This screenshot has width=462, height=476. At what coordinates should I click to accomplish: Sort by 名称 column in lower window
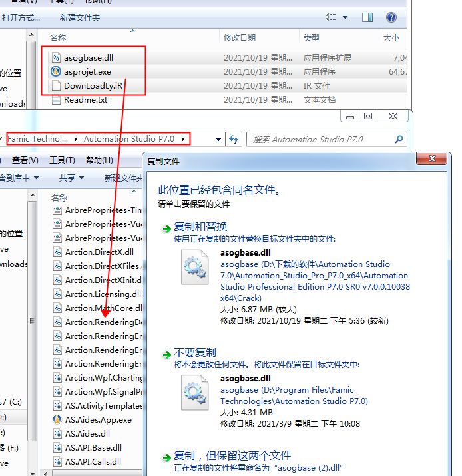coord(59,198)
